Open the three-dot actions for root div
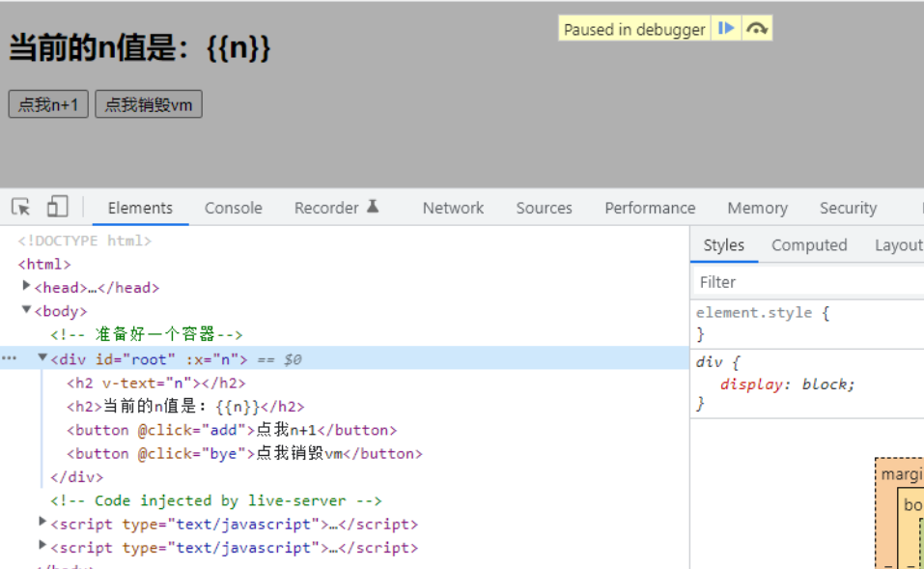 [x=10, y=357]
